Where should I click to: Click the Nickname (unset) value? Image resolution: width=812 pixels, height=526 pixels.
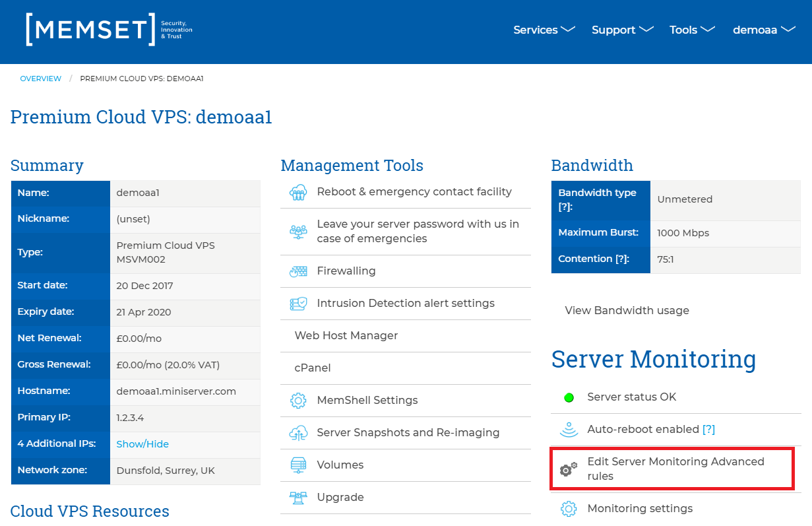133,219
